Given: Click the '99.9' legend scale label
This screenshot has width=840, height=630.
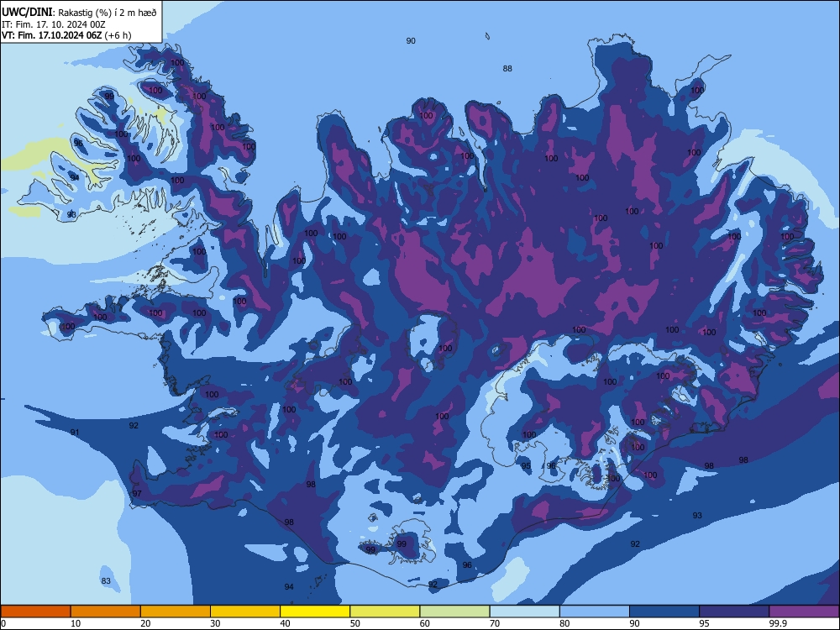Looking at the screenshot, I should (x=777, y=623).
